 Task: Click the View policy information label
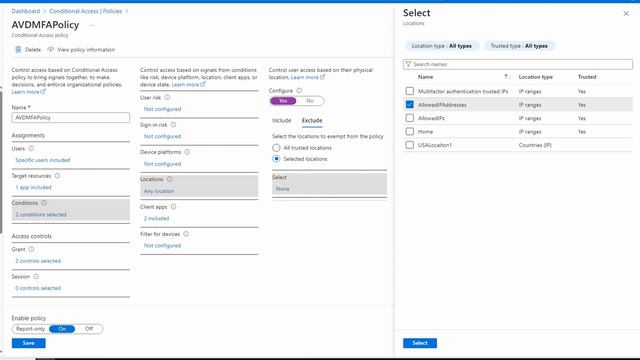point(86,50)
